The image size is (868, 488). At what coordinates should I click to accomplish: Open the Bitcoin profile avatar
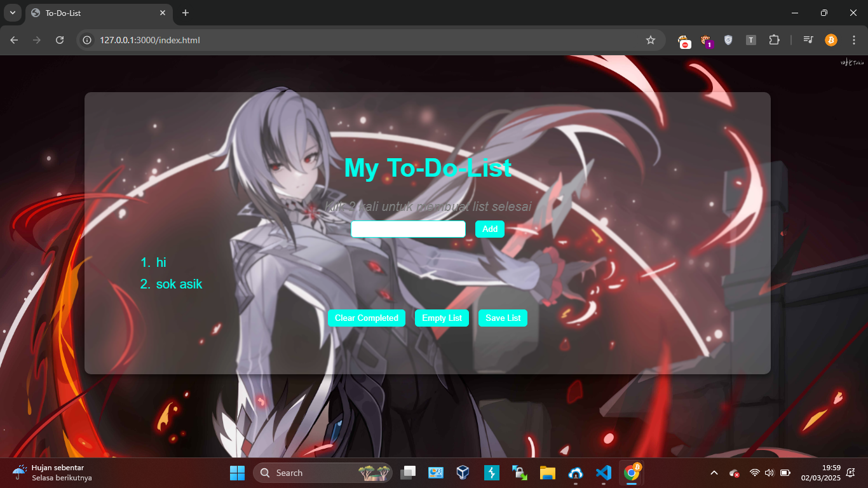[x=831, y=40]
